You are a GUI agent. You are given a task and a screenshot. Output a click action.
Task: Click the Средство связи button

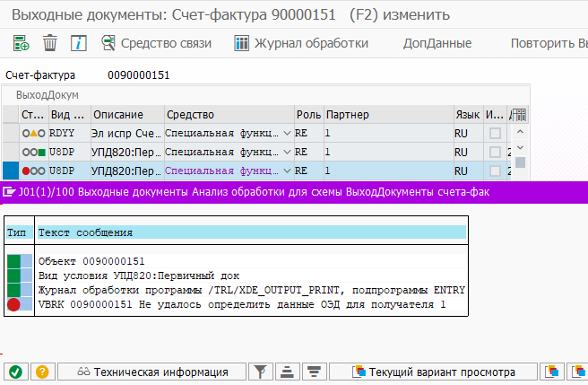156,43
